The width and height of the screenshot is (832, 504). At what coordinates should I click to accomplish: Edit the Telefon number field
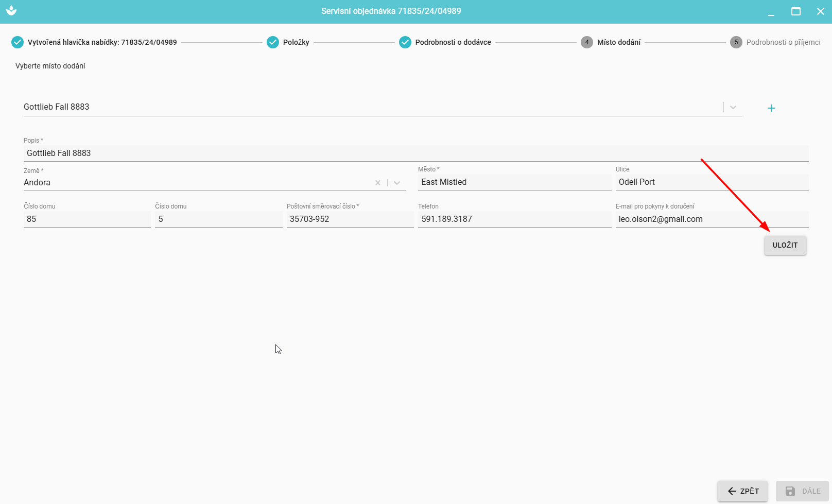[514, 219]
